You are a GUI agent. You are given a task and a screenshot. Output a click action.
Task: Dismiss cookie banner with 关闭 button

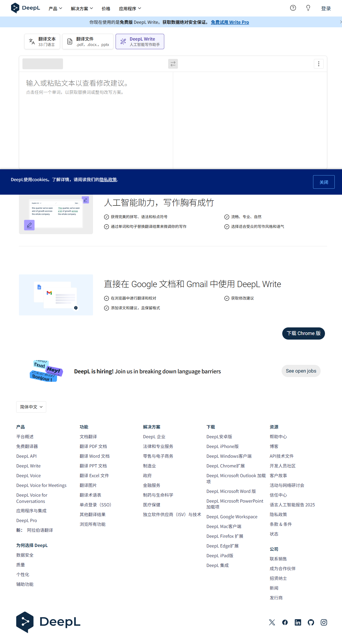pyautogui.click(x=324, y=182)
